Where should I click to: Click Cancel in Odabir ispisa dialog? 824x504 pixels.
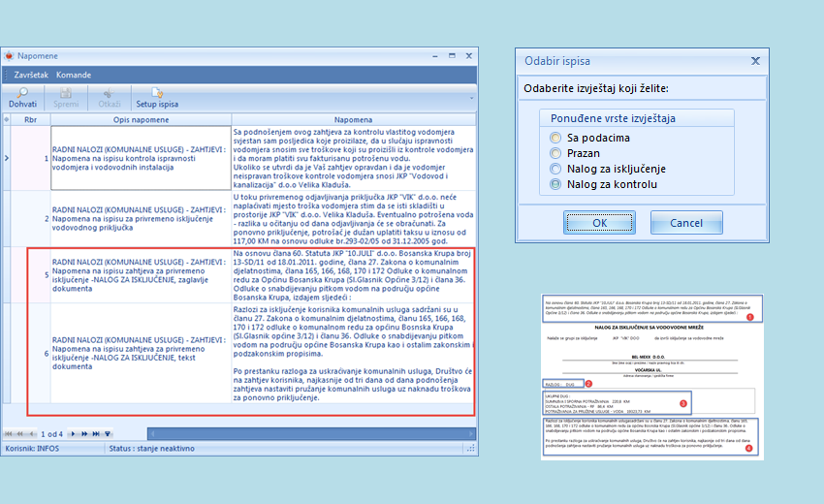[x=686, y=223]
